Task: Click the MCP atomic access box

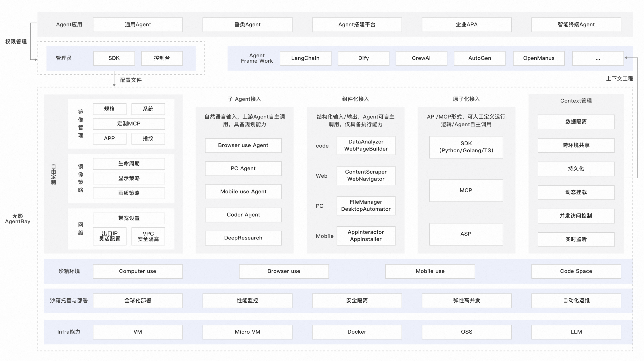Action: coord(466,190)
